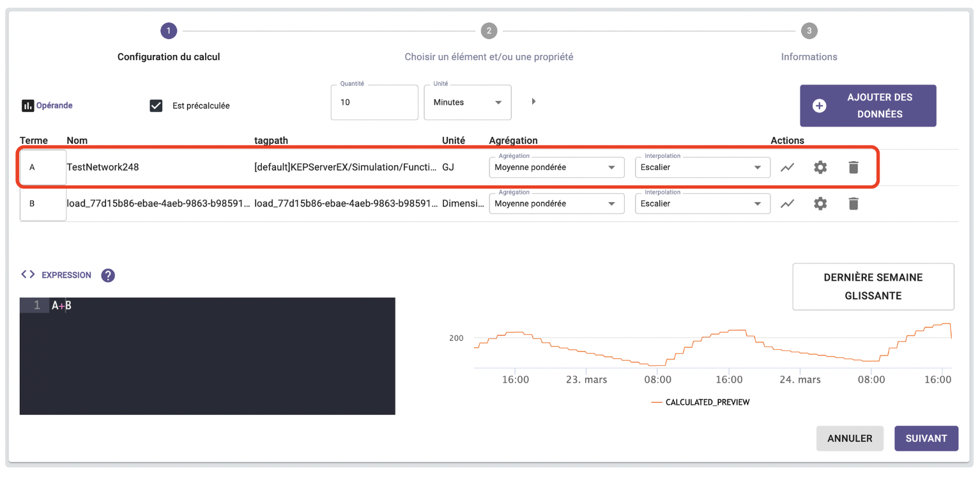Click the AJOUTER DES DONNÉES button
This screenshot has width=980, height=477.
coord(868,106)
